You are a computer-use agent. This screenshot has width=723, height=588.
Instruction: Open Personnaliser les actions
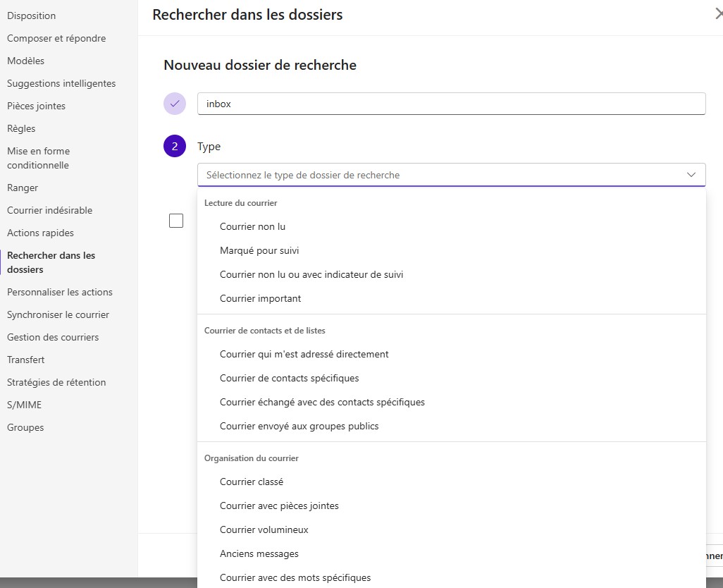(60, 292)
